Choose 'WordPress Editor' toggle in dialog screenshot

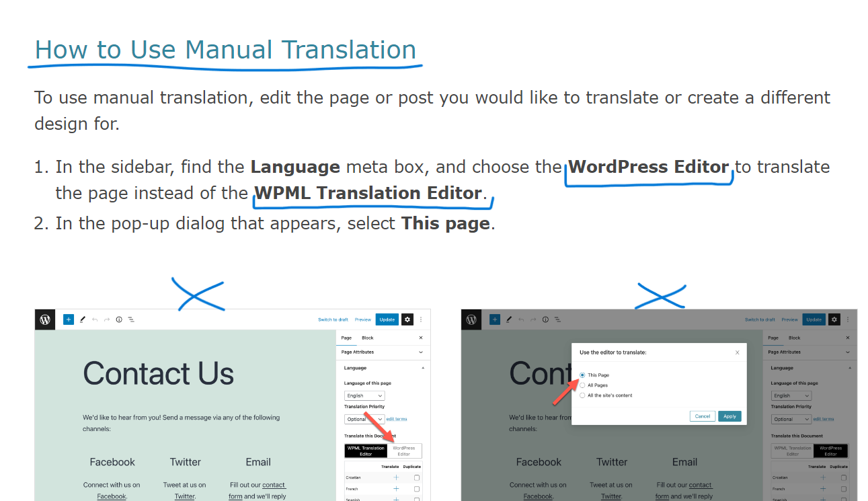tap(831, 451)
